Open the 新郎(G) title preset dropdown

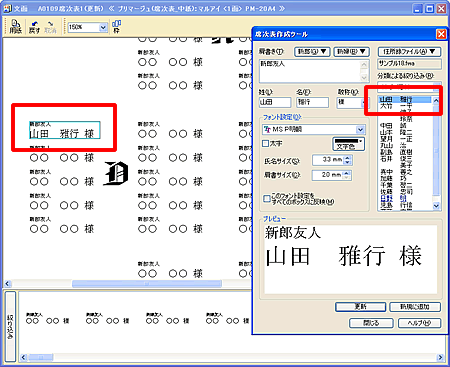click(x=312, y=51)
